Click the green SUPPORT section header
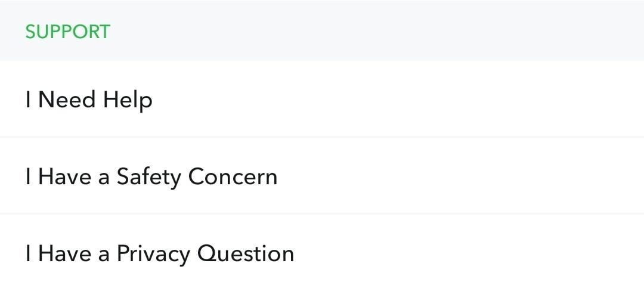Viewport: 644px width, 285px height. pyautogui.click(x=67, y=32)
